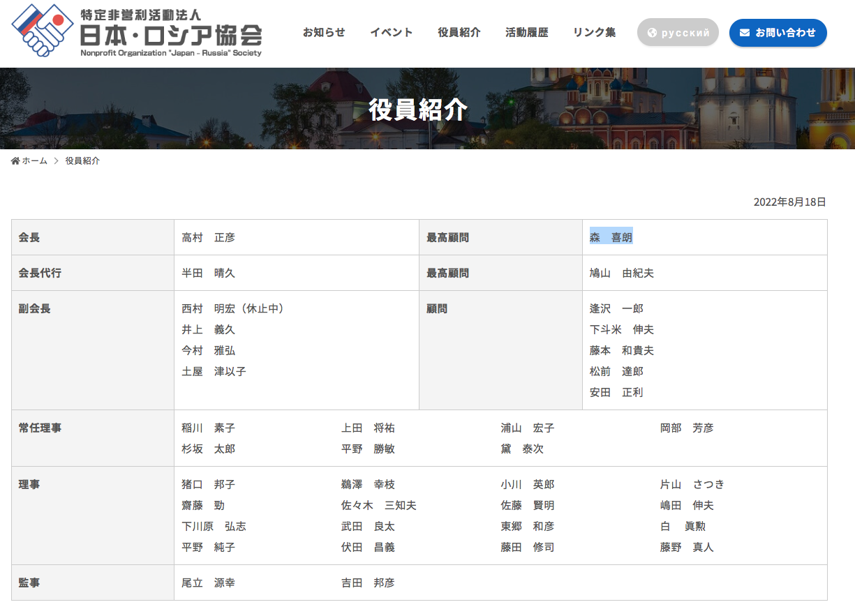Select the name 半田 晴久
The height and width of the screenshot is (616, 855).
pos(209,273)
